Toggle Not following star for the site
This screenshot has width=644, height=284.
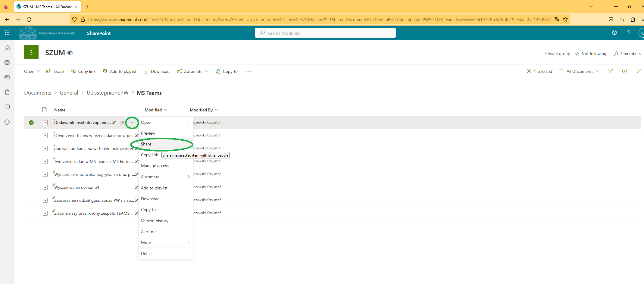(577, 54)
